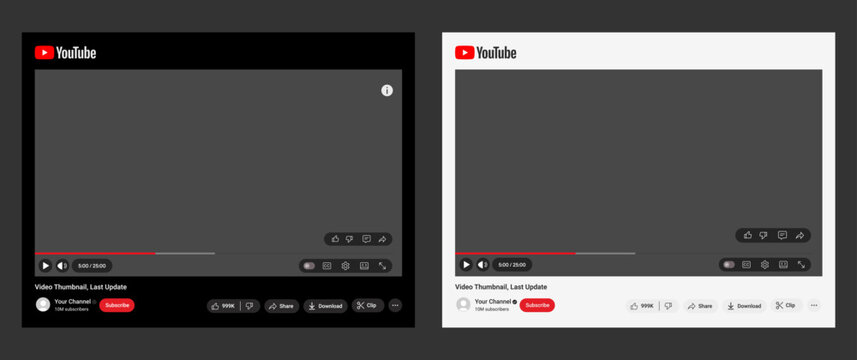857x360 pixels.
Task: Click the YouTube logo in dark mockup
Action: tap(66, 52)
